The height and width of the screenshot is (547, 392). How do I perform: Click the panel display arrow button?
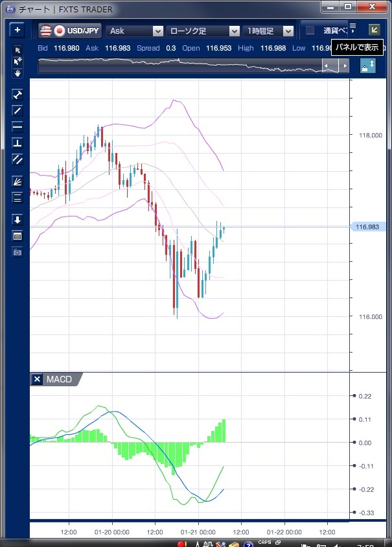[x=374, y=30]
